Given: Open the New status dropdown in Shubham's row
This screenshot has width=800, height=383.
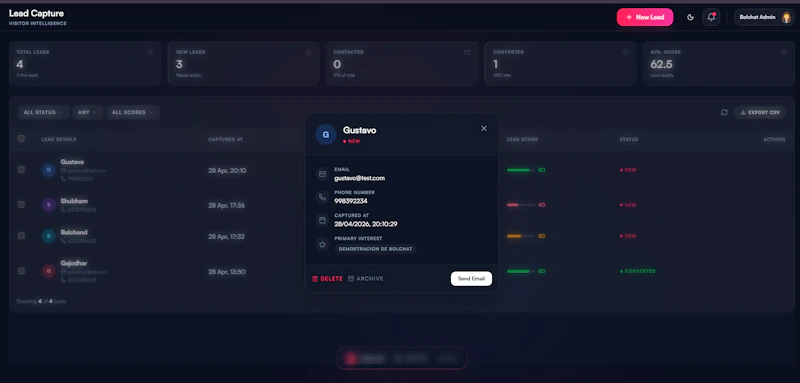Looking at the screenshot, I should (631, 205).
